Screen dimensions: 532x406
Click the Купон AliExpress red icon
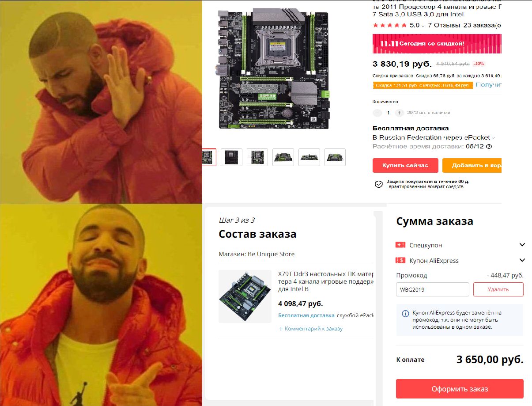coord(400,260)
